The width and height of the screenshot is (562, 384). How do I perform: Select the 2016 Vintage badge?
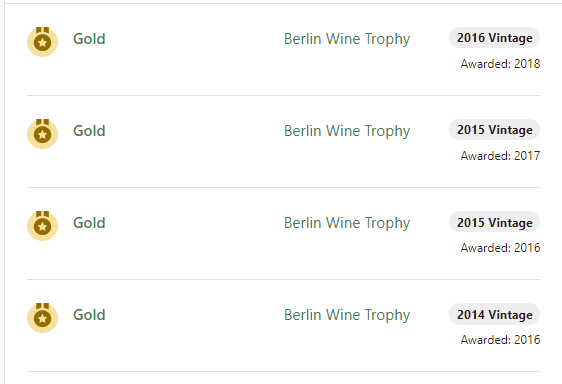pos(495,38)
